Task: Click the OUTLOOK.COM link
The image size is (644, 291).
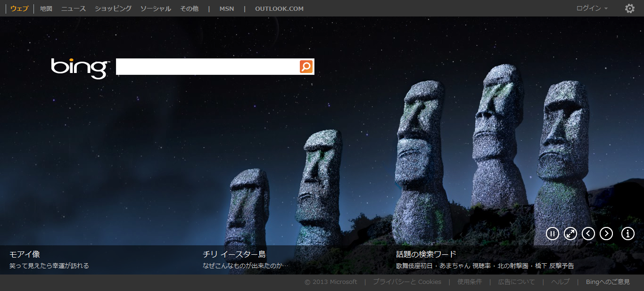Action: point(279,8)
